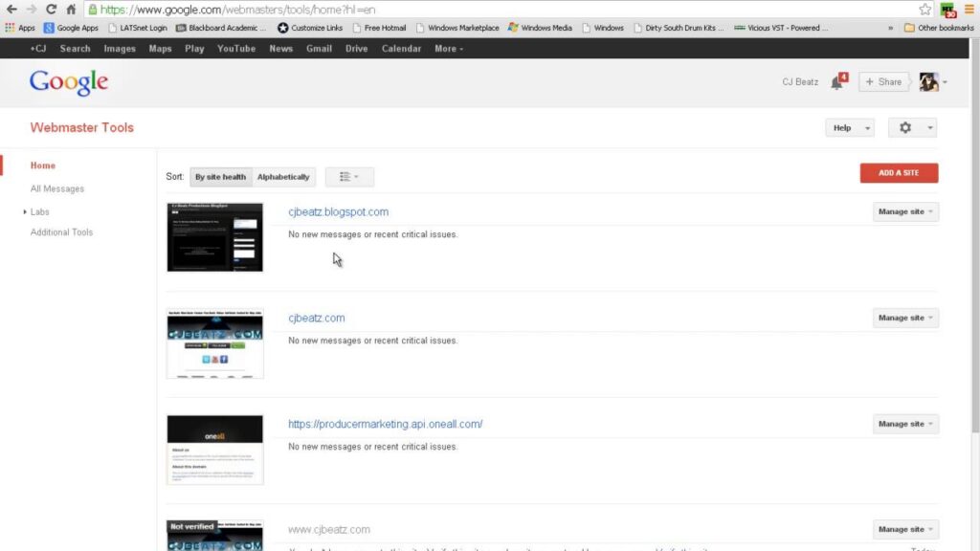The width and height of the screenshot is (980, 551).
Task: Open the Dirty South Drum Kits bookmark
Action: pyautogui.click(x=679, y=28)
